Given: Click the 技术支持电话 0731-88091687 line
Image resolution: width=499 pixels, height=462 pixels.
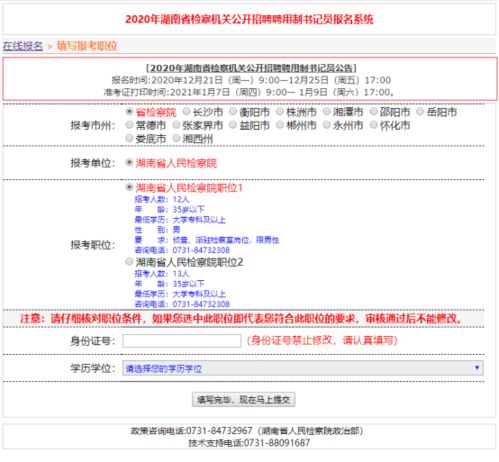Looking at the screenshot, I should pyautogui.click(x=249, y=443).
